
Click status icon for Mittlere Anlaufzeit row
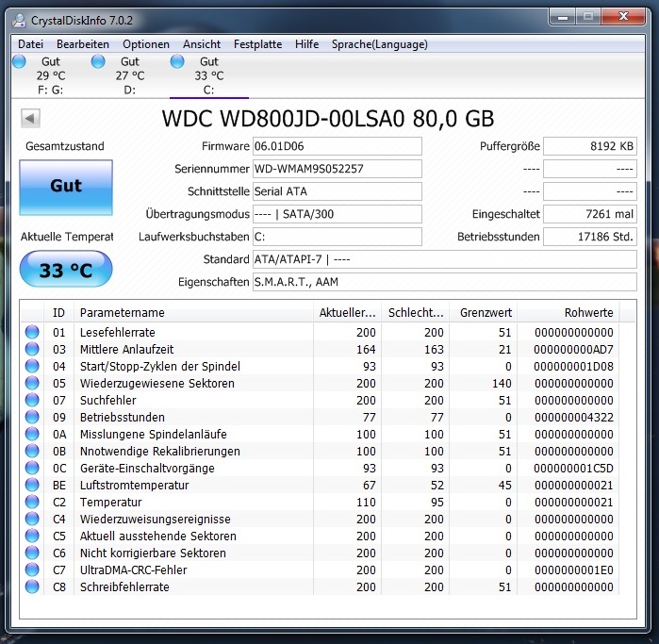(32, 349)
